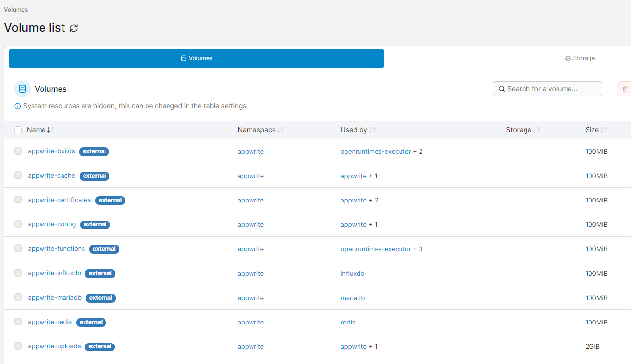Open the appwrite-influxdb volume link
This screenshot has height=364, width=631.
54,273
